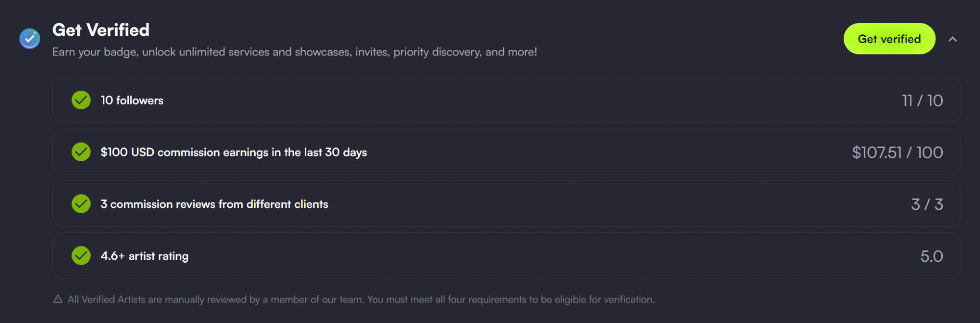The height and width of the screenshot is (323, 980).
Task: Click the "Earn your badge" description text
Action: 294,52
